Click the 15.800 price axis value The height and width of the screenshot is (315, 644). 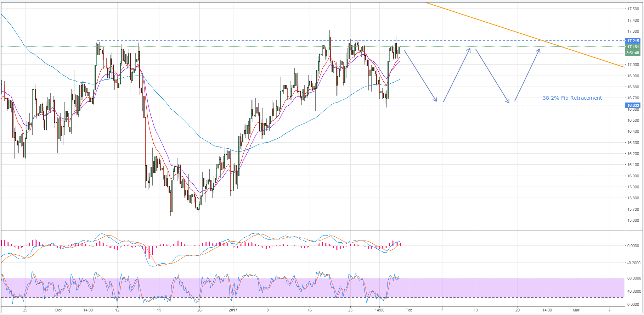point(633,198)
